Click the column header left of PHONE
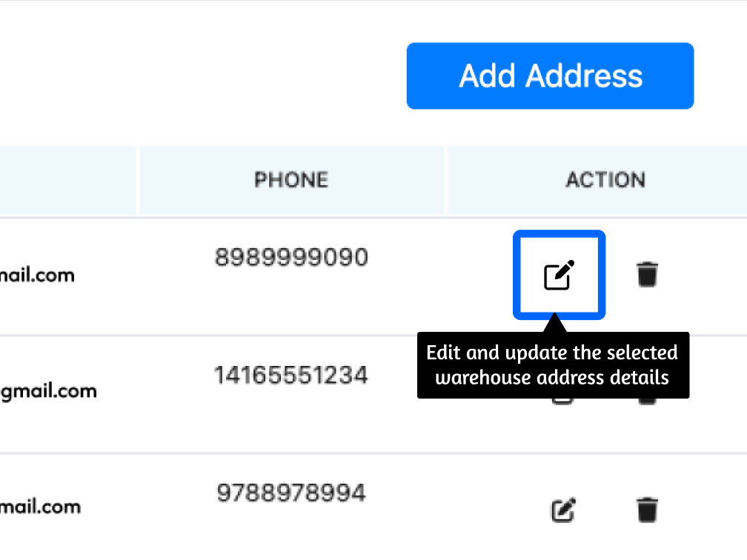Viewport: 747px width, 560px height. pyautogui.click(x=67, y=180)
